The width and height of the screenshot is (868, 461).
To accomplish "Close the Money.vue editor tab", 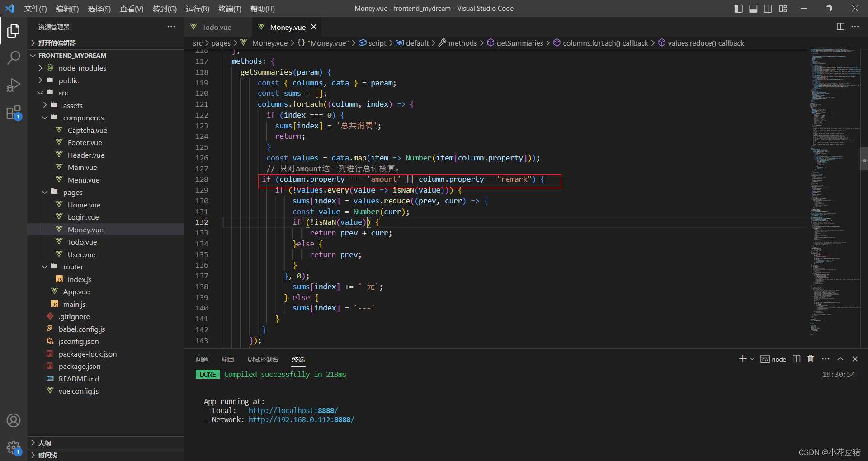I will pos(314,27).
